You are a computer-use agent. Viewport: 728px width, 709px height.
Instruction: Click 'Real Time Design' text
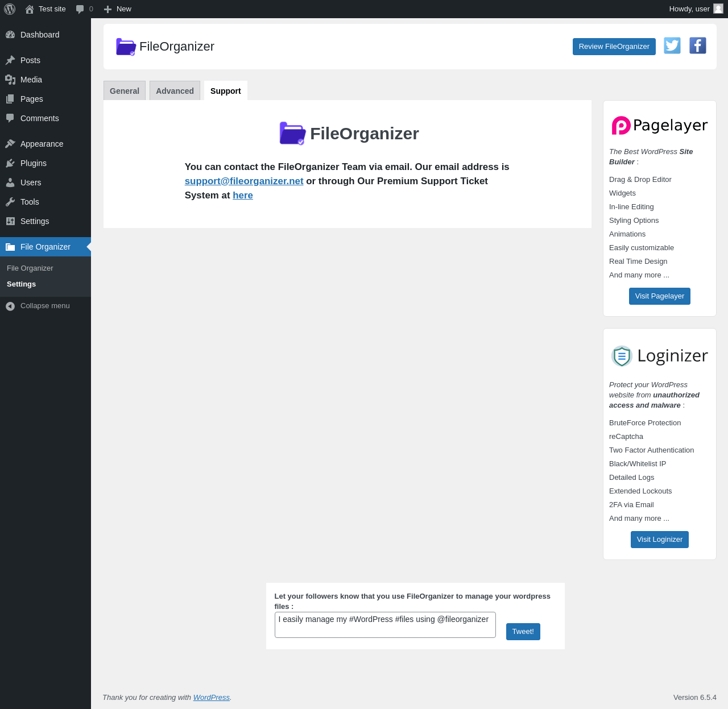click(x=638, y=262)
